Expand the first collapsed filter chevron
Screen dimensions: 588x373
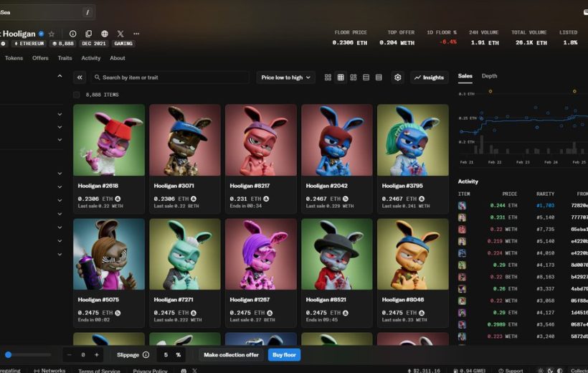pyautogui.click(x=60, y=114)
